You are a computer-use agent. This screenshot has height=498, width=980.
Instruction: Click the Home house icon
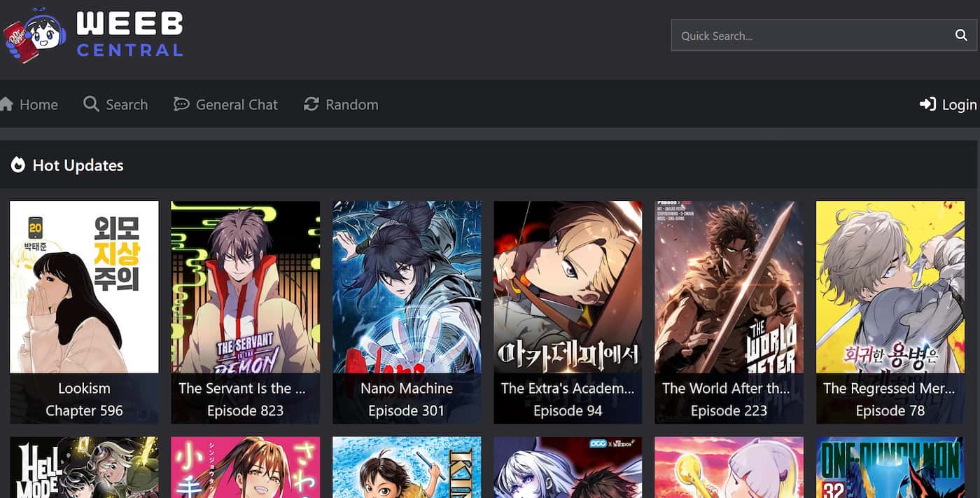[6, 104]
